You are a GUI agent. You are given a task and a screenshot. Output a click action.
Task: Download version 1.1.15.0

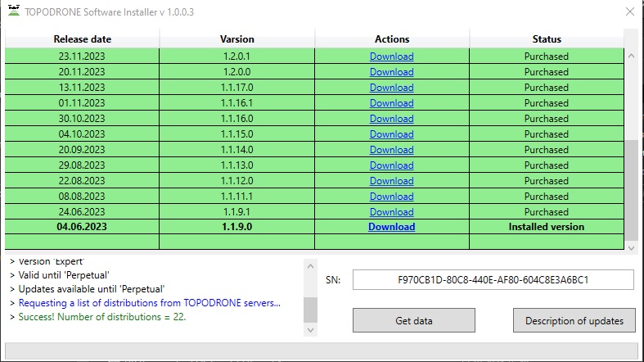pos(391,134)
